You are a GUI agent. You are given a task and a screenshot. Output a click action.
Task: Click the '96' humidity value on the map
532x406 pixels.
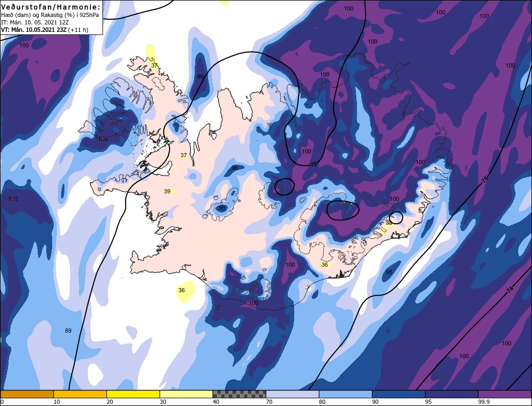pos(235,168)
